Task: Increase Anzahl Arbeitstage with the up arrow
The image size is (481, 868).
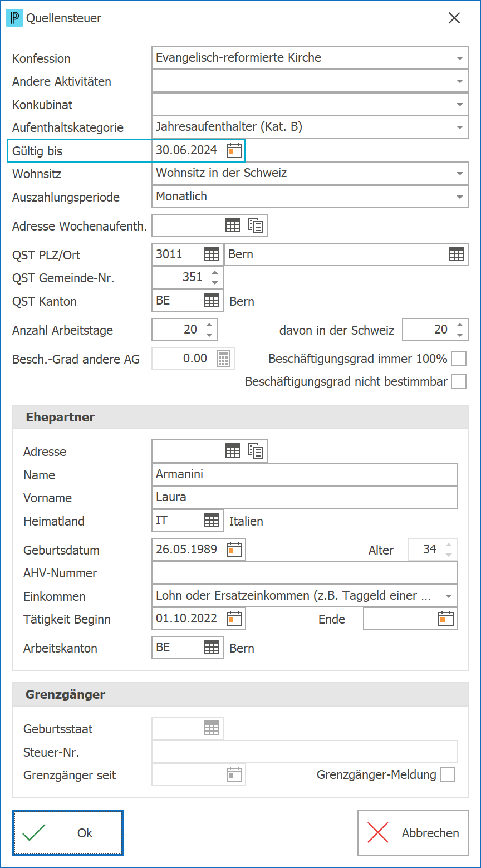Action: pos(209,325)
